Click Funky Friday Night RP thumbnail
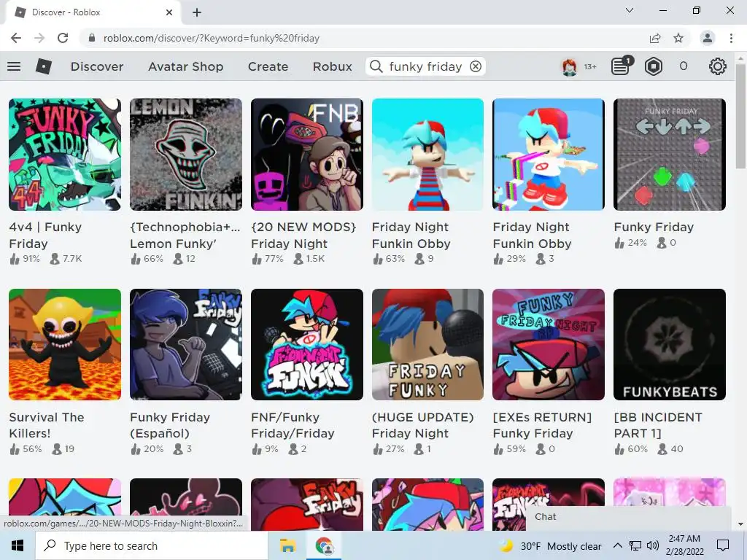This screenshot has width=747, height=560. click(549, 344)
